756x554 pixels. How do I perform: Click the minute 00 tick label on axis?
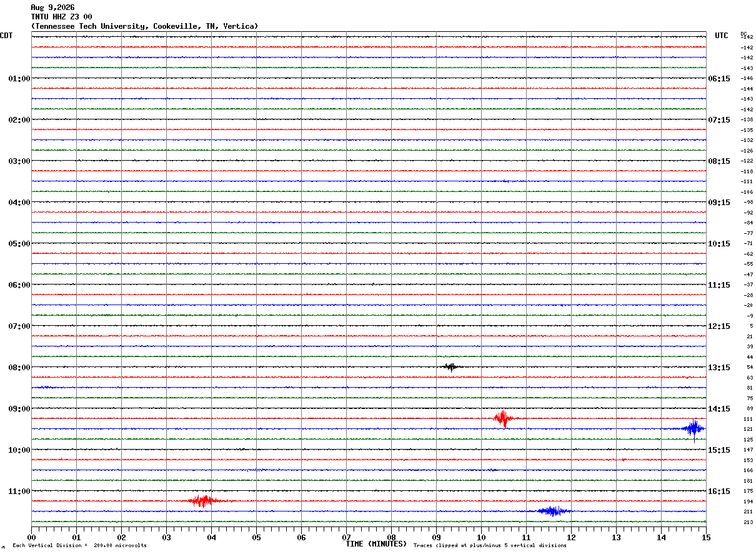click(x=31, y=537)
